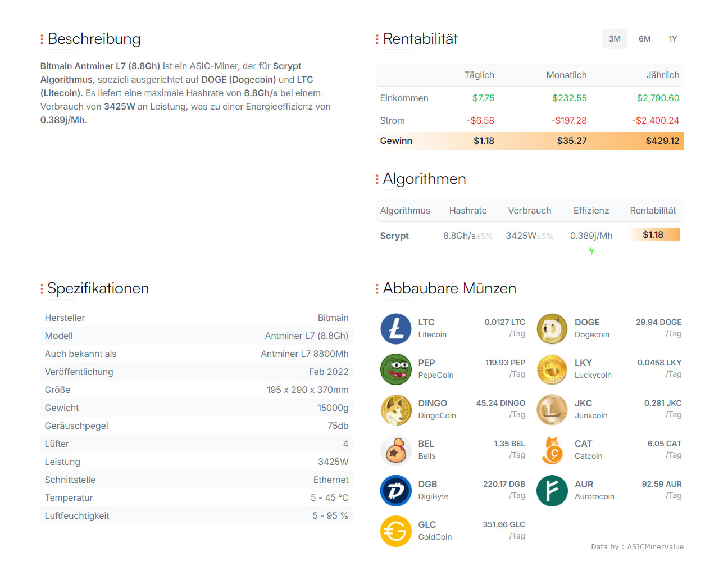This screenshot has width=728, height=579.
Task: Click the Junkcoin ship icon
Action: point(552,410)
